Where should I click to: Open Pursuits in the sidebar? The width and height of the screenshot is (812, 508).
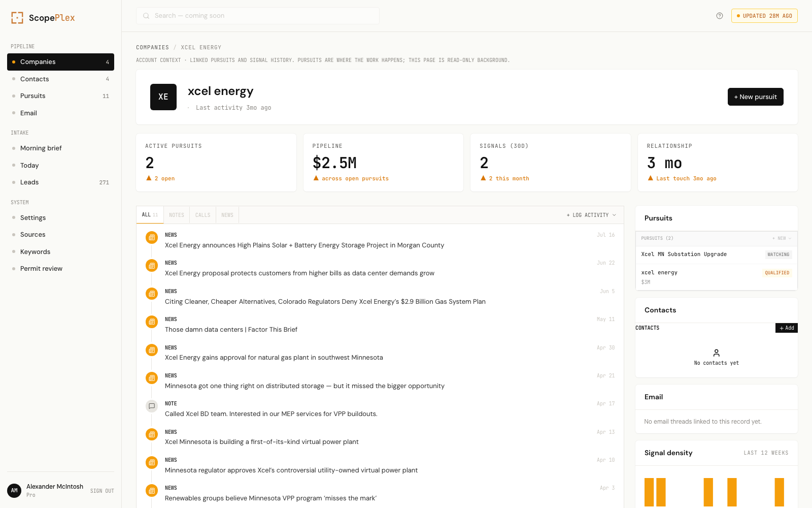(60, 96)
